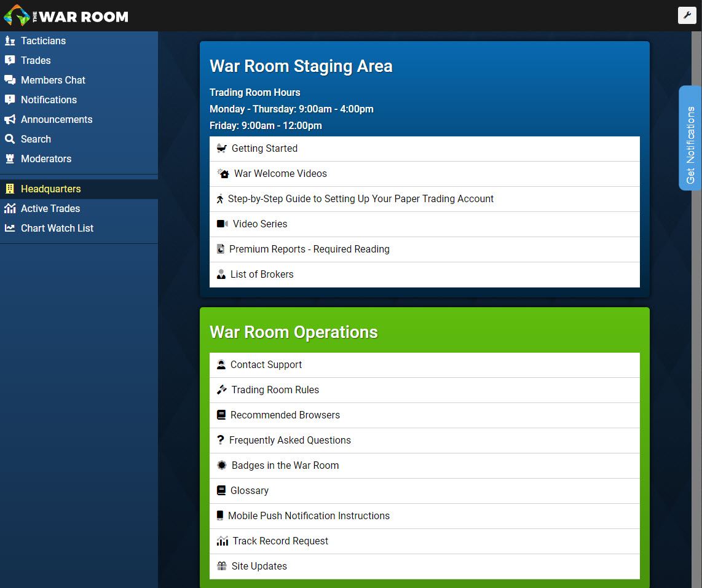702x588 pixels.
Task: Select the Notifications menu item
Action: click(47, 100)
